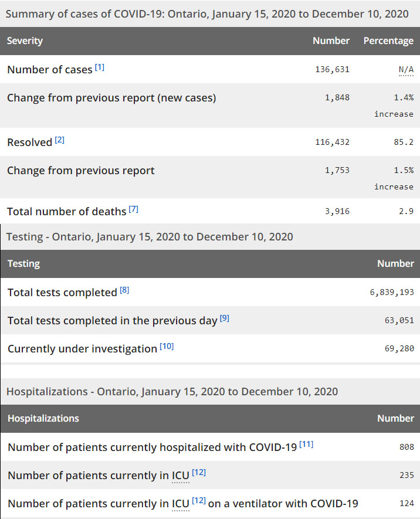This screenshot has width=420, height=519.
Task: Follow footnote 8 beside Total tests completed
Action: pos(124,290)
